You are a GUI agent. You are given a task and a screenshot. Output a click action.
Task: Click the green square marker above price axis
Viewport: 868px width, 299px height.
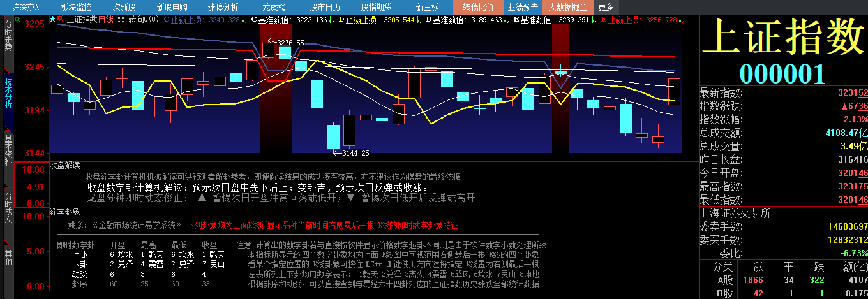pos(17,18)
